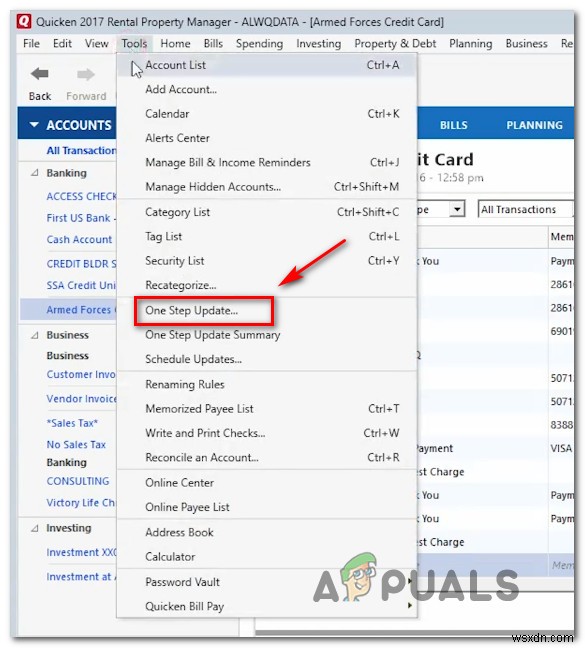Open Memorized Payee List
The height and width of the screenshot is (648, 585).
pyautogui.click(x=267, y=409)
